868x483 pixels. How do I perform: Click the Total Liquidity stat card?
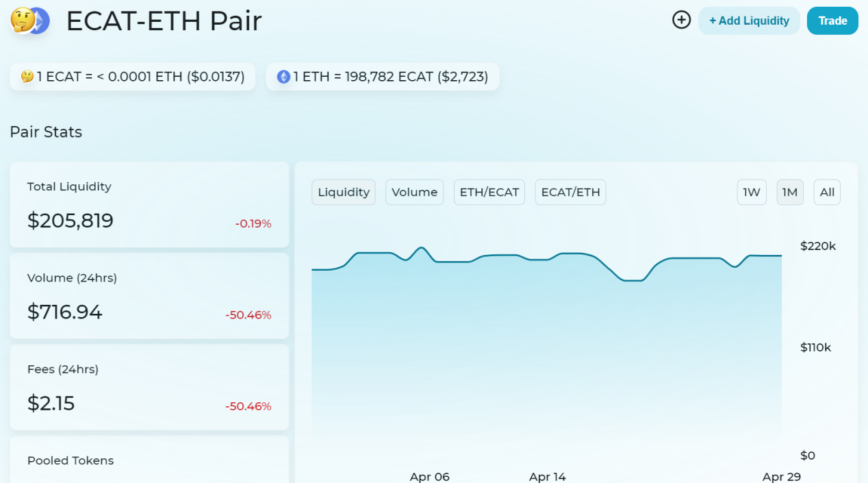[149, 205]
